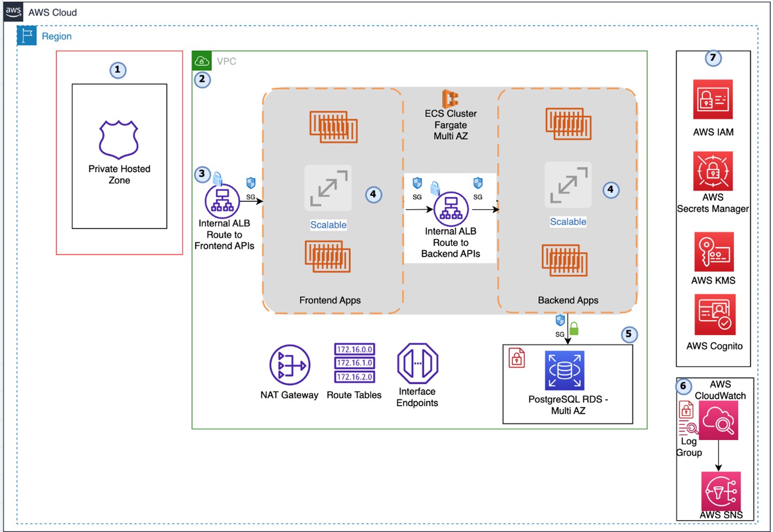Select the "AWS IAM" label

pyautogui.click(x=713, y=132)
